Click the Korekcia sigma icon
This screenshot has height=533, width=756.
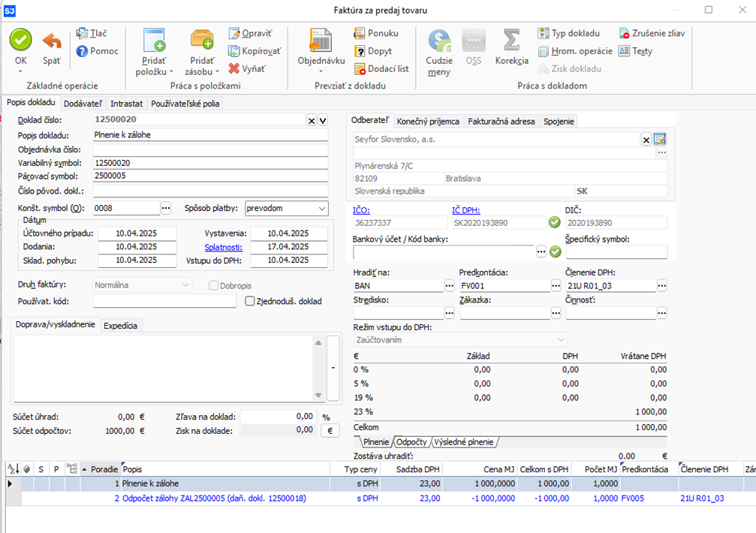(511, 40)
